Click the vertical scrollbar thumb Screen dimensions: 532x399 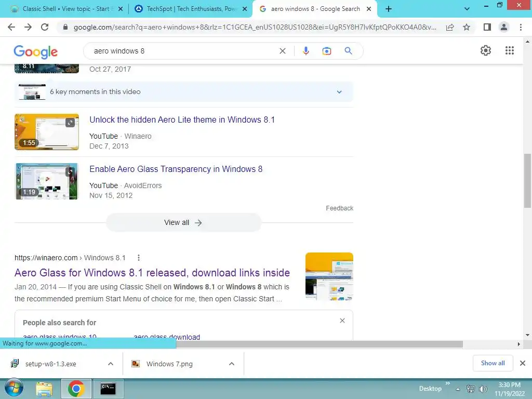(527, 180)
